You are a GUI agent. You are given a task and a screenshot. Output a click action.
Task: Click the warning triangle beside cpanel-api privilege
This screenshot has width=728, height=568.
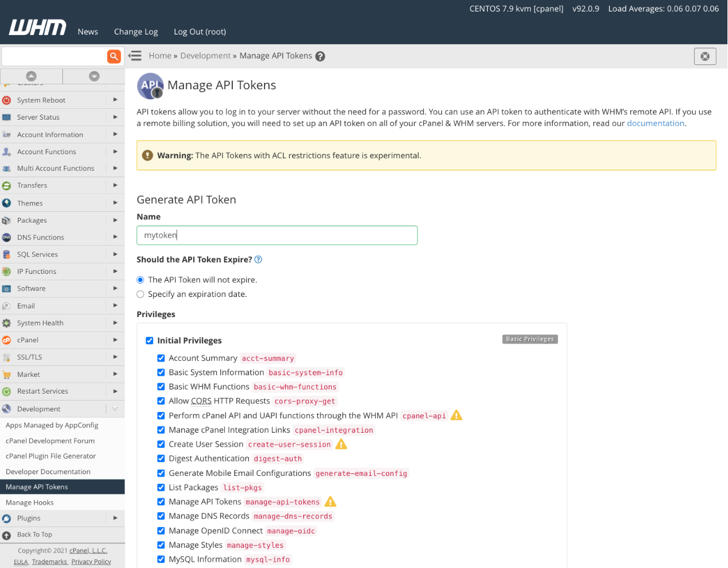(x=456, y=415)
